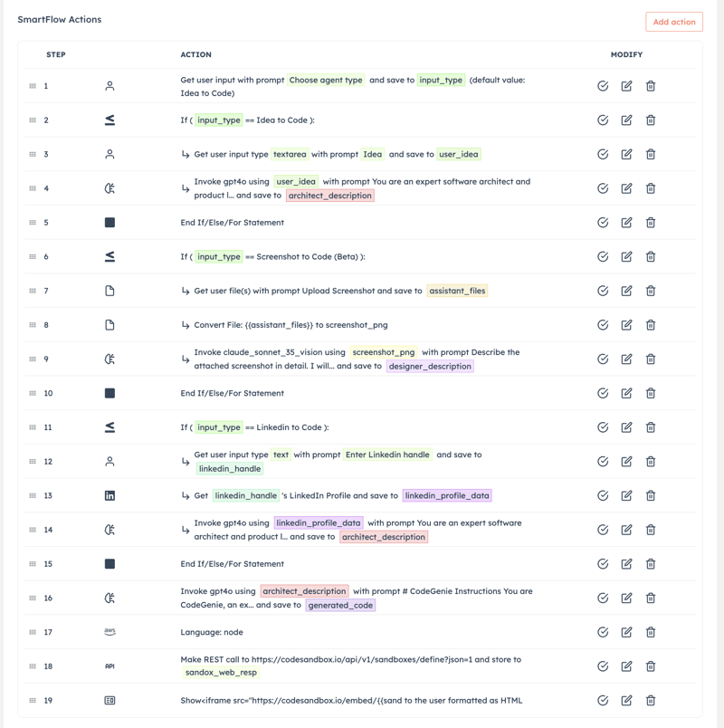The width and height of the screenshot is (724, 728).
Task: Click the input_type variable tag in step 11
Action: [219, 427]
